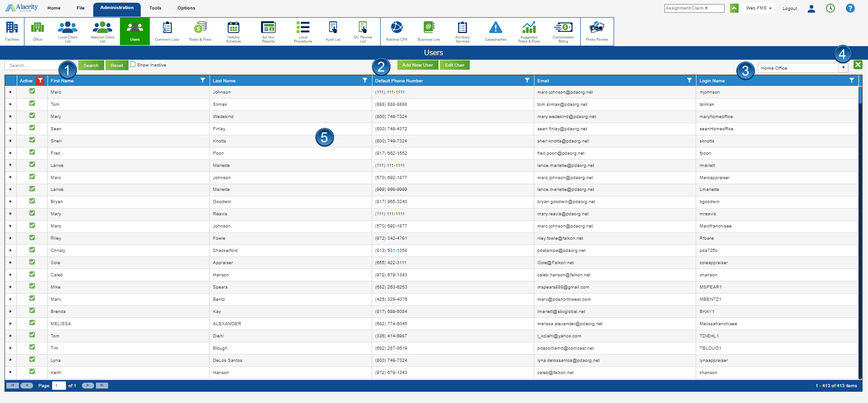Switch to the Options menu
This screenshot has height=403, width=868.
(186, 8)
